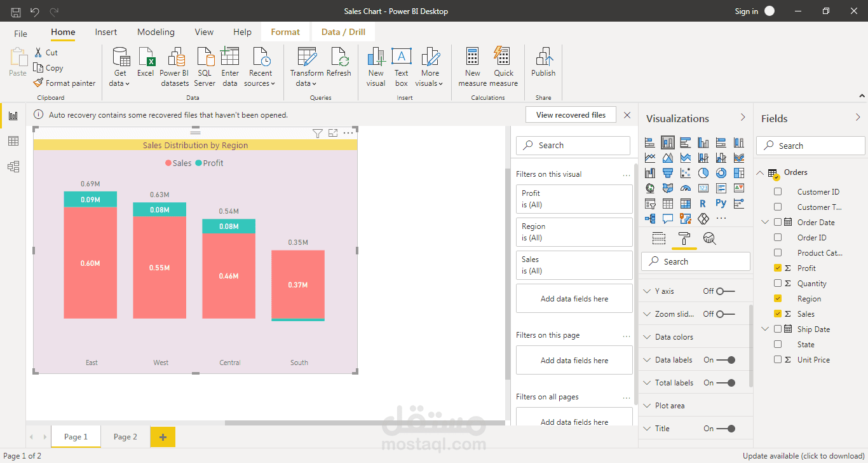Image resolution: width=868 pixels, height=463 pixels.
Task: Collapse the Fields pane arrow
Action: (x=858, y=118)
